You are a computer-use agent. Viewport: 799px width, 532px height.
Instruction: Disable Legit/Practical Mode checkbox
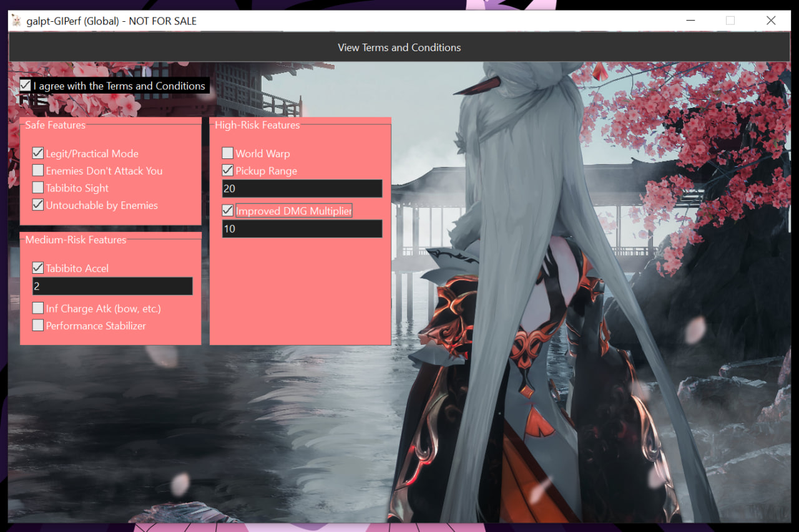point(38,153)
